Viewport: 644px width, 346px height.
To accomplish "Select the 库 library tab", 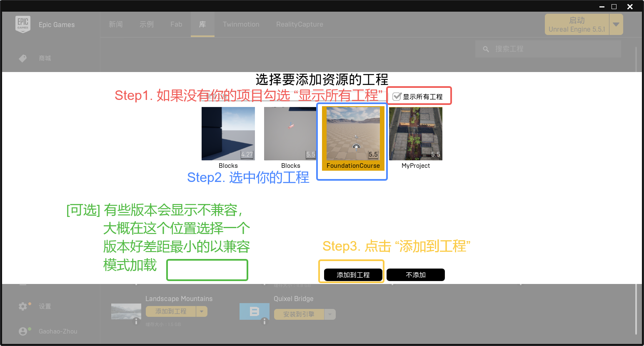I will 202,25.
